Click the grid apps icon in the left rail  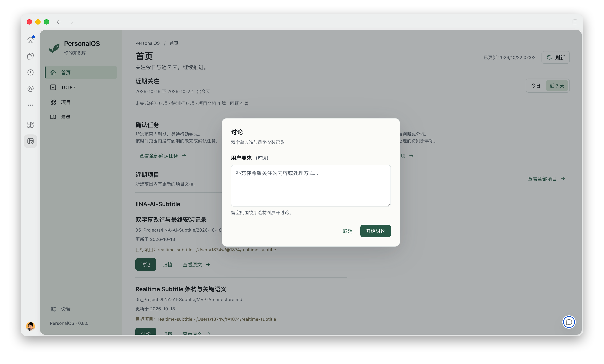coord(30,125)
